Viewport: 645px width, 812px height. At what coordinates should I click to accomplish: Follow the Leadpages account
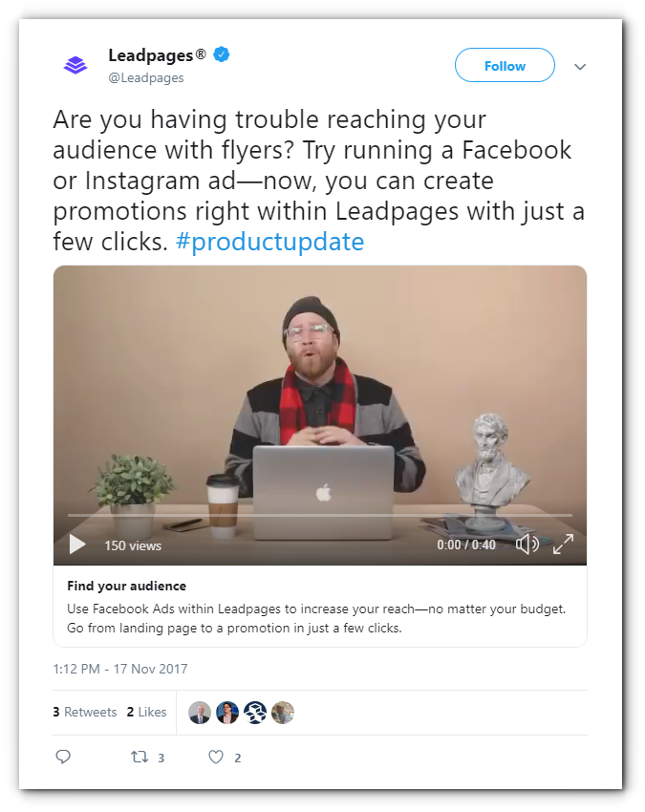point(505,65)
